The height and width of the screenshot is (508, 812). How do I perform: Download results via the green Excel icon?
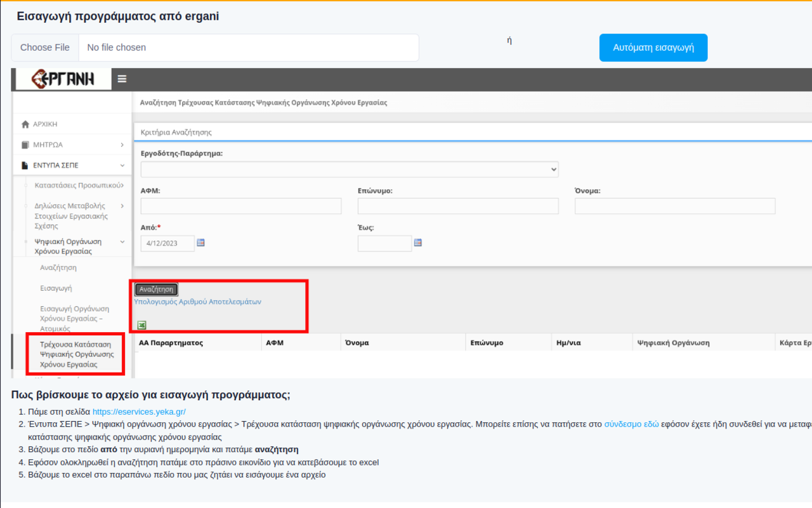[x=141, y=324]
